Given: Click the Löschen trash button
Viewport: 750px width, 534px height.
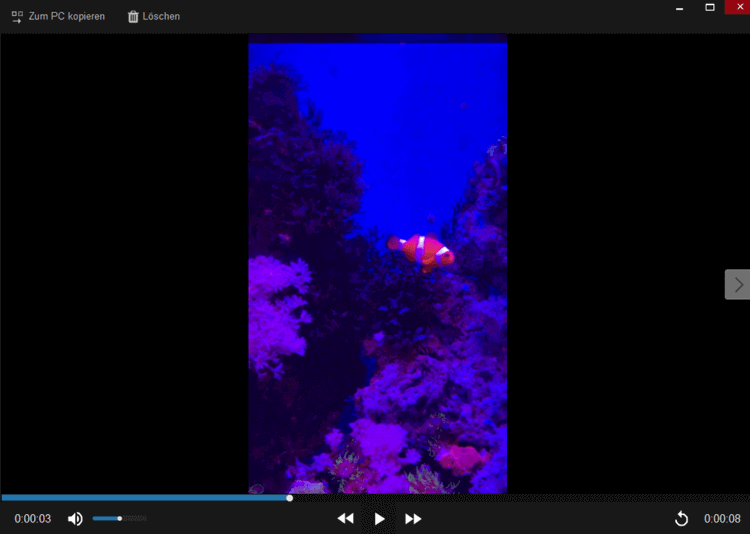Looking at the screenshot, I should (154, 17).
